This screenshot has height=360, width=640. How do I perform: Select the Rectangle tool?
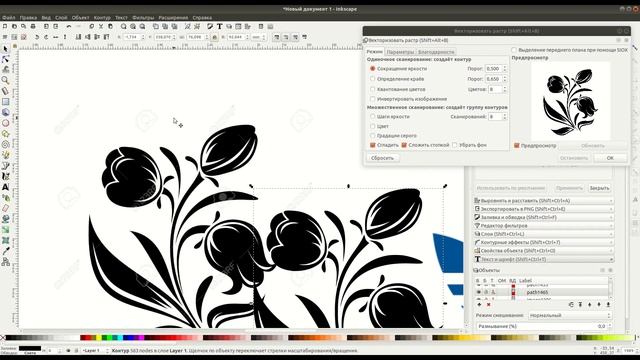coord(5,101)
